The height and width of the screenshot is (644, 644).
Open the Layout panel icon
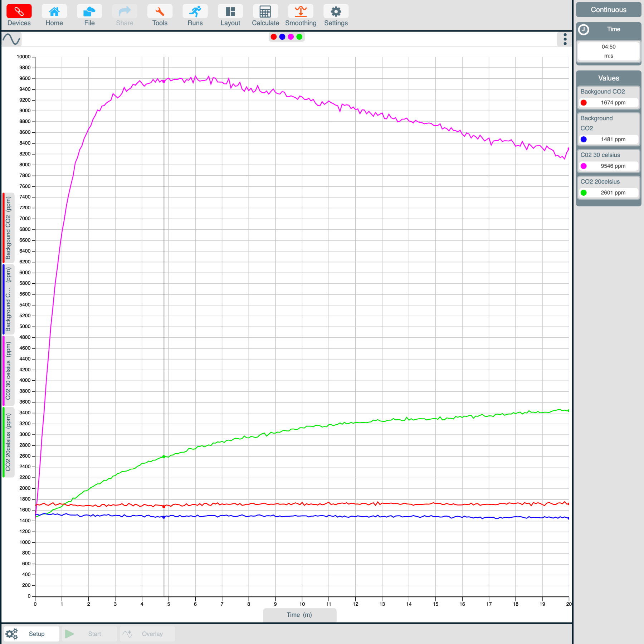click(x=230, y=11)
